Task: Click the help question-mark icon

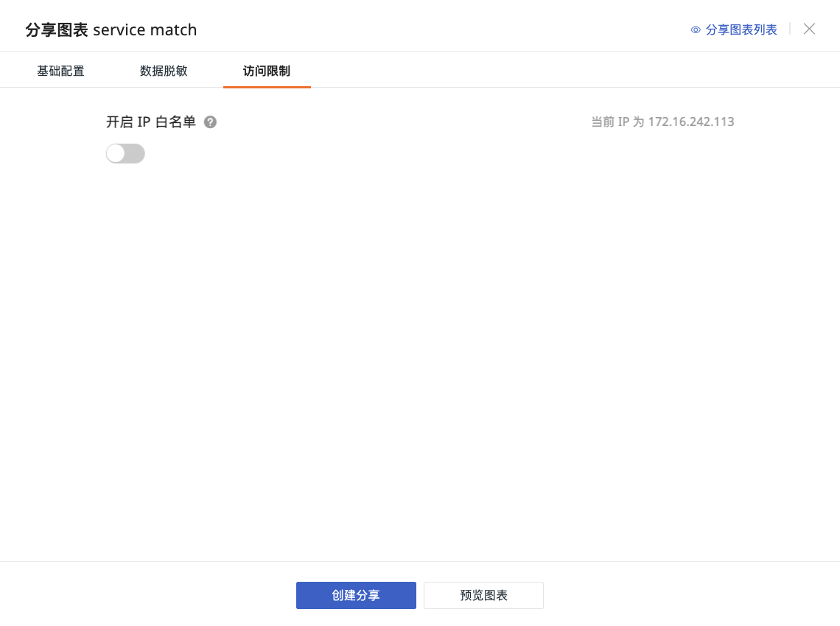Action: [x=210, y=122]
